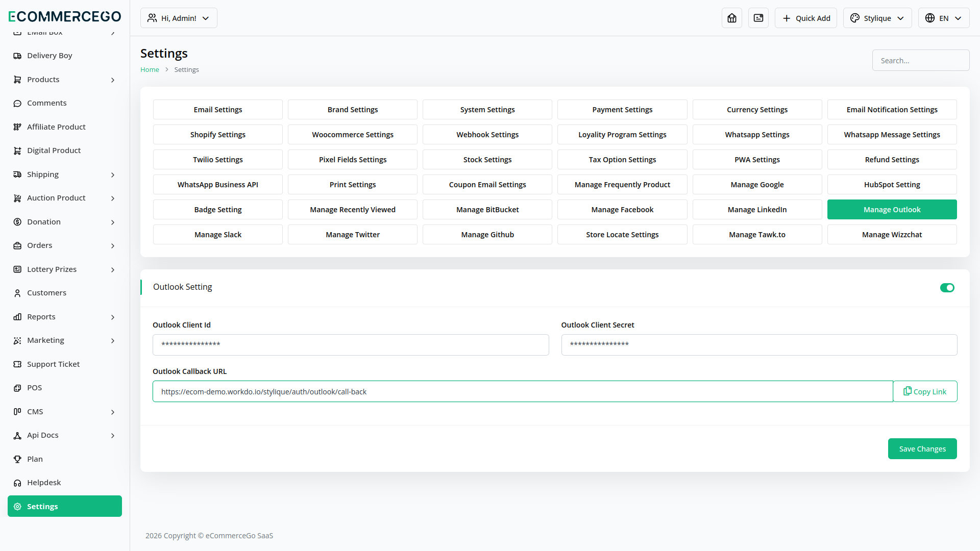Select the Manage Slack tab
Viewport: 980px width, 551px height.
tap(218, 235)
